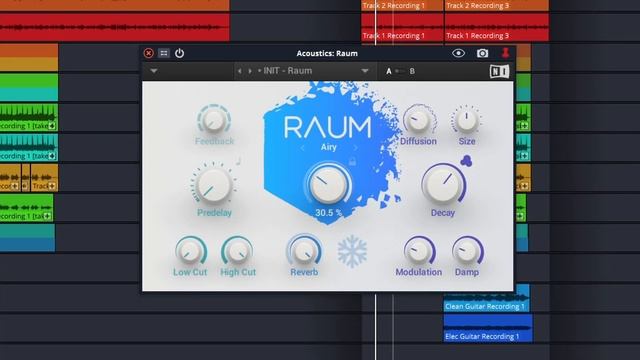Select the B comparison slot
Viewport: 640px width, 360px height.
point(412,71)
